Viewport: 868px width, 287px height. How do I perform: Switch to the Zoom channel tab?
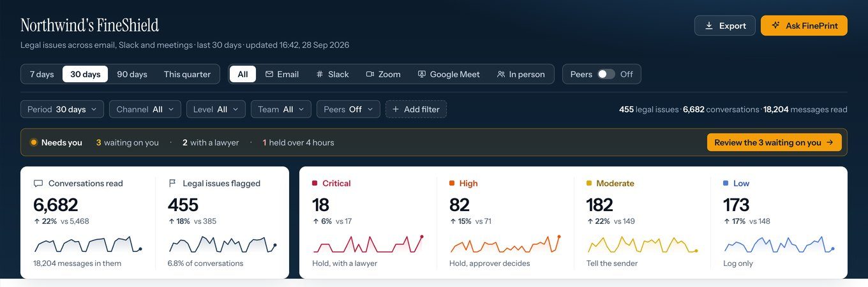pyautogui.click(x=383, y=74)
